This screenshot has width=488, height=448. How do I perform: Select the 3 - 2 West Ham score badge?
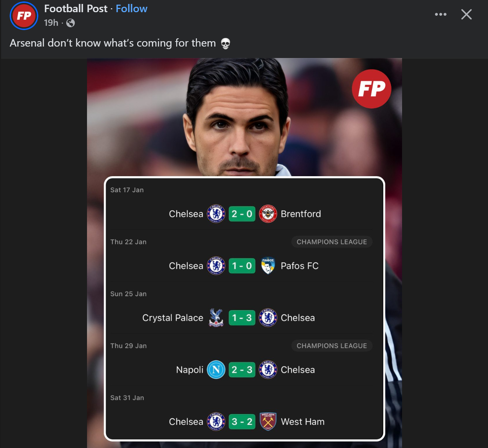pos(242,421)
